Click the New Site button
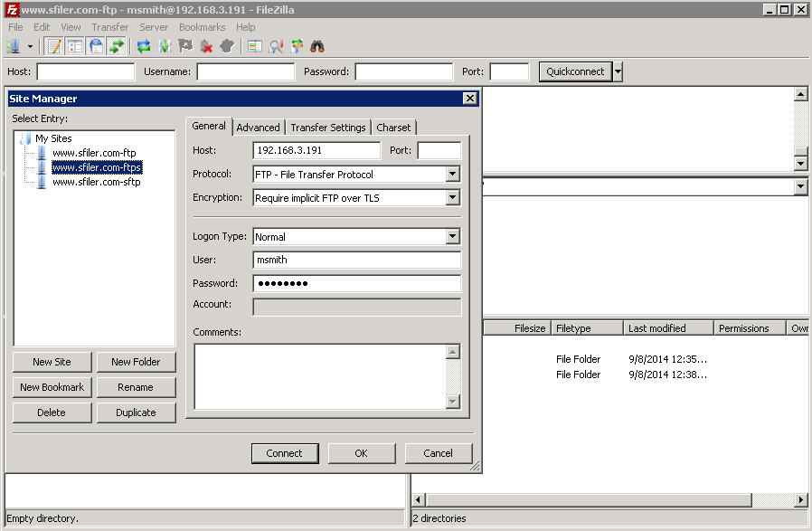The width and height of the screenshot is (812, 531). coord(52,362)
